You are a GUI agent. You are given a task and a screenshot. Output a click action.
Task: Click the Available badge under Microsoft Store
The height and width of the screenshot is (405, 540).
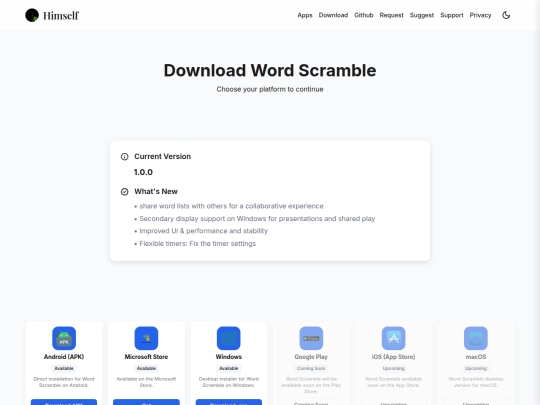pyautogui.click(x=146, y=368)
